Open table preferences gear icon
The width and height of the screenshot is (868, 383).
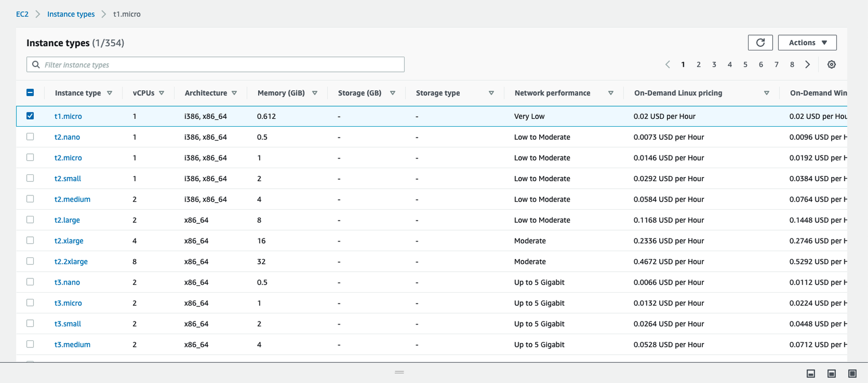tap(831, 65)
